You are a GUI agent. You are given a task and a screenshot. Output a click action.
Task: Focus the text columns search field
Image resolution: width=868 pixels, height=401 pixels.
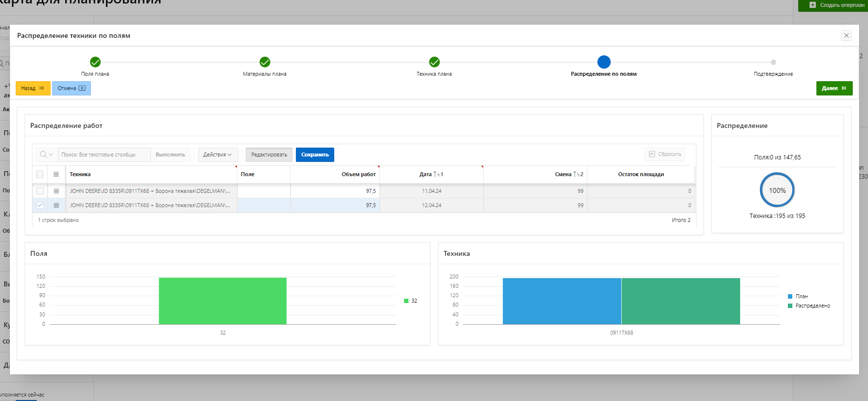click(x=104, y=154)
